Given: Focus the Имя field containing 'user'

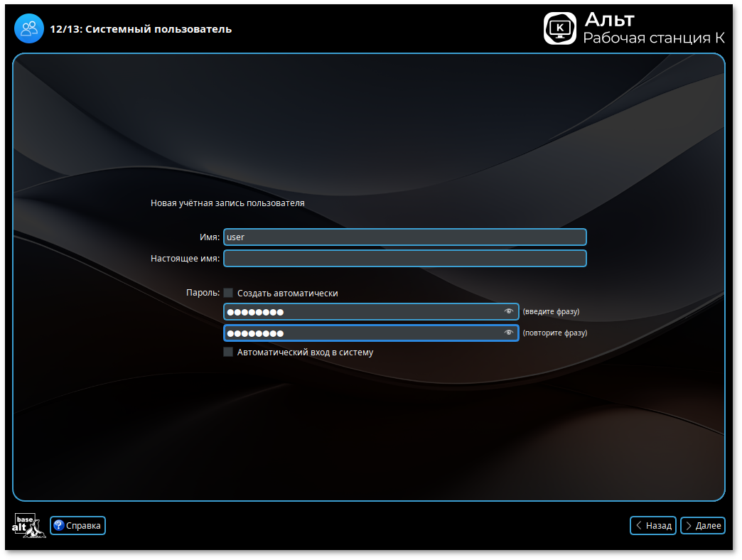Looking at the screenshot, I should coord(404,237).
